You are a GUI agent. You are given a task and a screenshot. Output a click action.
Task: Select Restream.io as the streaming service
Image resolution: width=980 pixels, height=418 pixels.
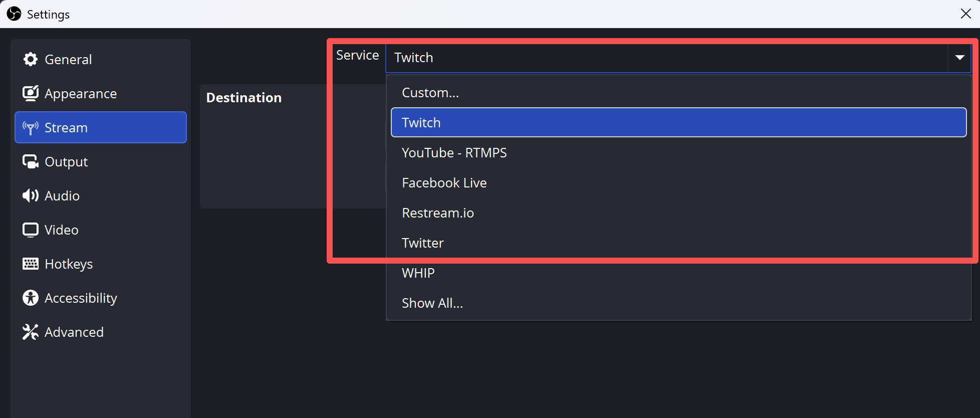[x=678, y=213]
